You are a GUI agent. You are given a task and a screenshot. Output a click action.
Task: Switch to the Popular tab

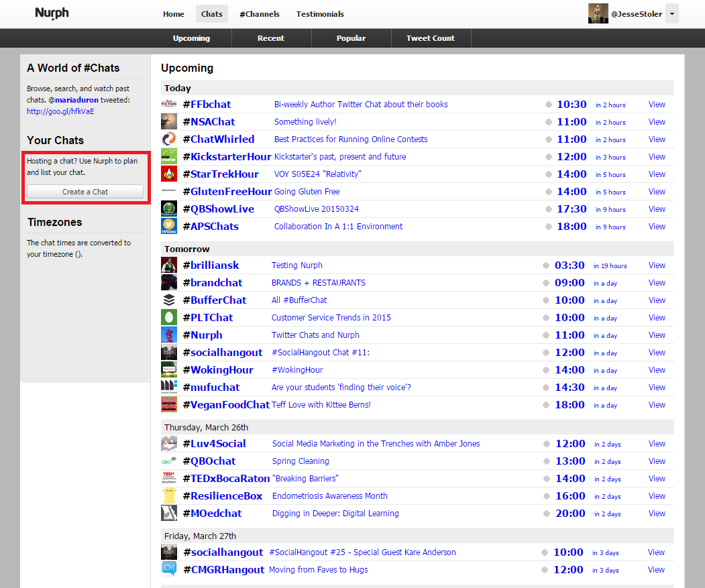pos(351,38)
